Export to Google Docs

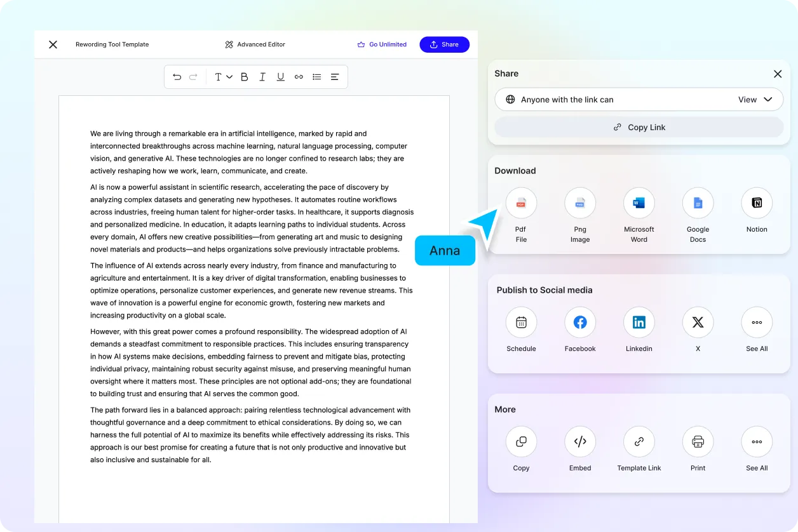(698, 203)
